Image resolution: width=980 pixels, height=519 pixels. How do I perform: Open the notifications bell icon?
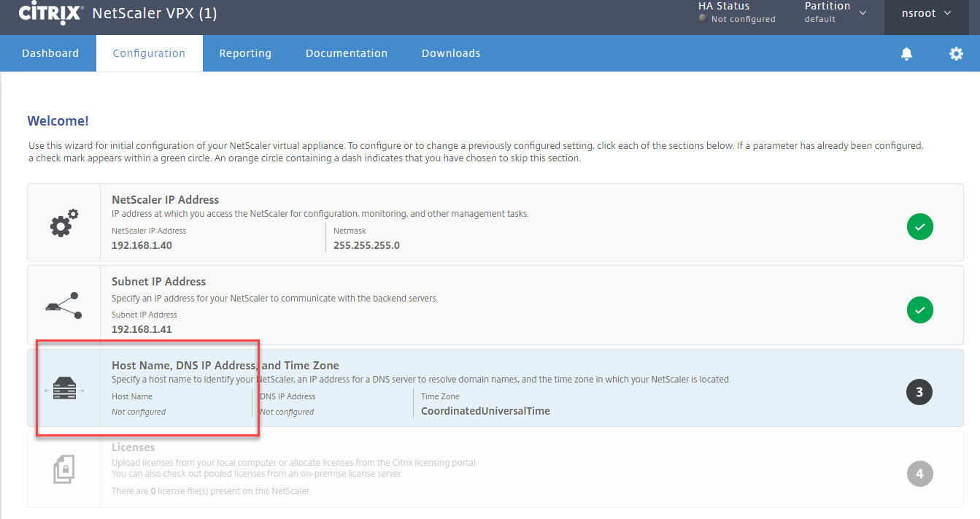point(906,53)
